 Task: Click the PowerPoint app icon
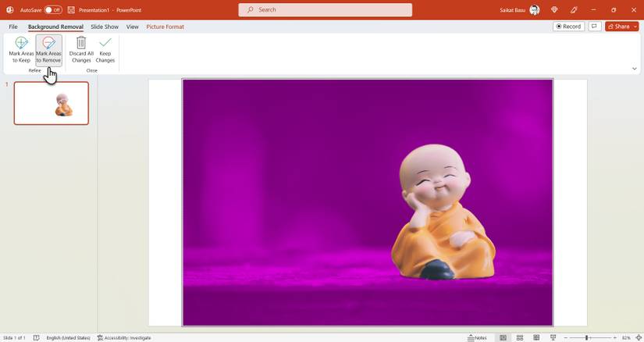[10, 10]
